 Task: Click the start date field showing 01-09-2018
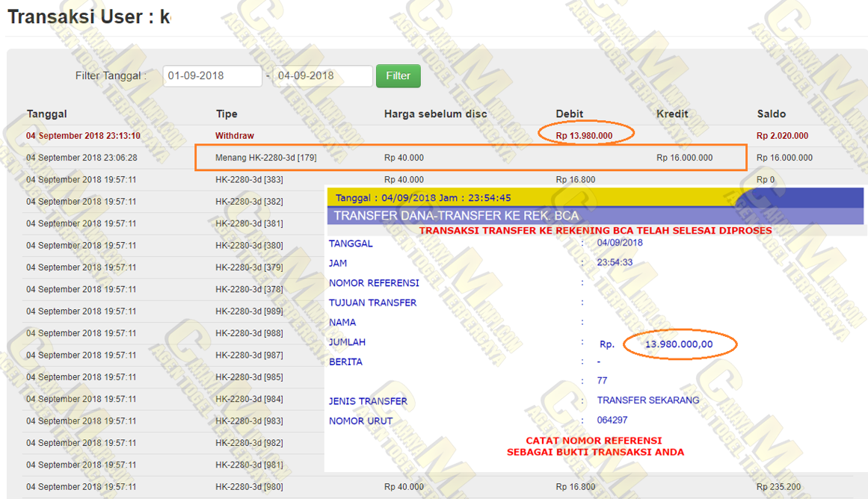[x=212, y=75]
